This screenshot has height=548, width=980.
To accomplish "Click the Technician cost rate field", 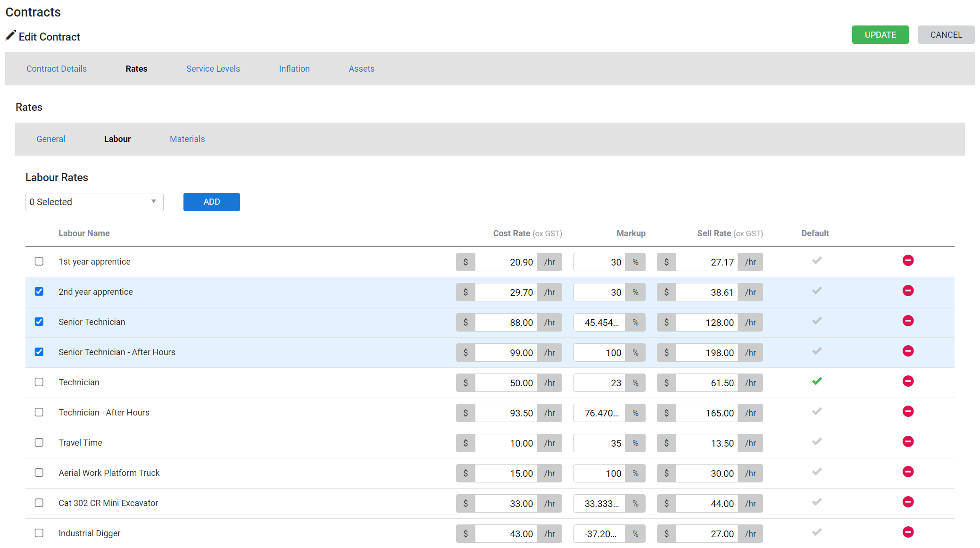I will click(x=506, y=383).
